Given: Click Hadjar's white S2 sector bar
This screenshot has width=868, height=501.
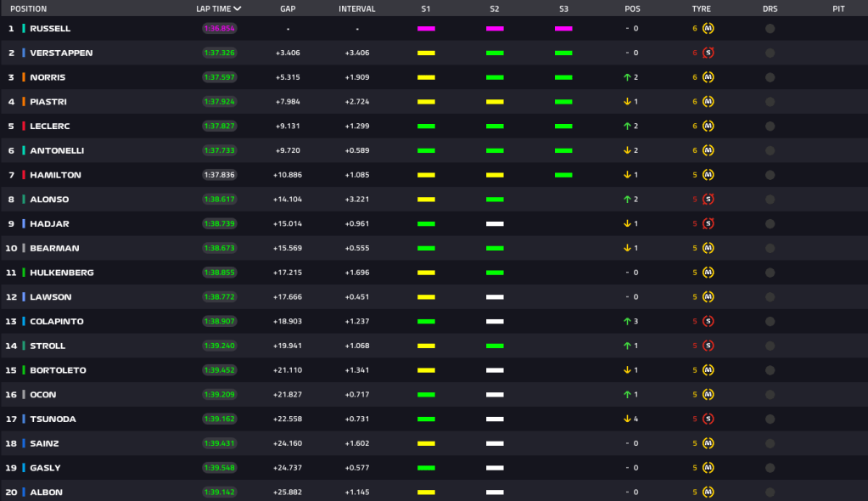Looking at the screenshot, I should pyautogui.click(x=495, y=223).
